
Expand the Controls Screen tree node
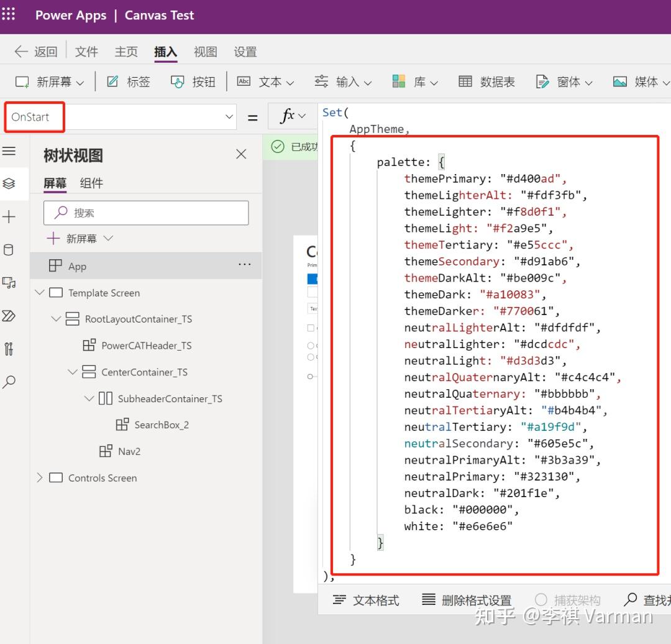point(39,477)
